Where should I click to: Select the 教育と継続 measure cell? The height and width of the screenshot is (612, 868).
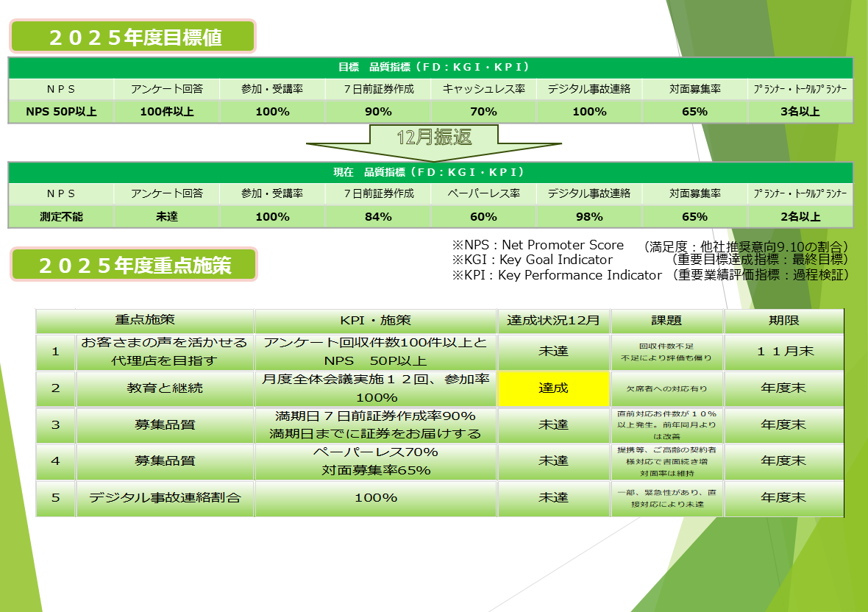click(x=165, y=388)
